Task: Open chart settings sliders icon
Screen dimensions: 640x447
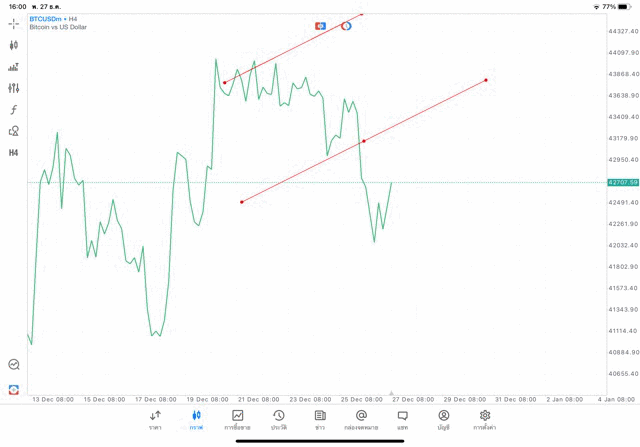Action: pos(14,88)
